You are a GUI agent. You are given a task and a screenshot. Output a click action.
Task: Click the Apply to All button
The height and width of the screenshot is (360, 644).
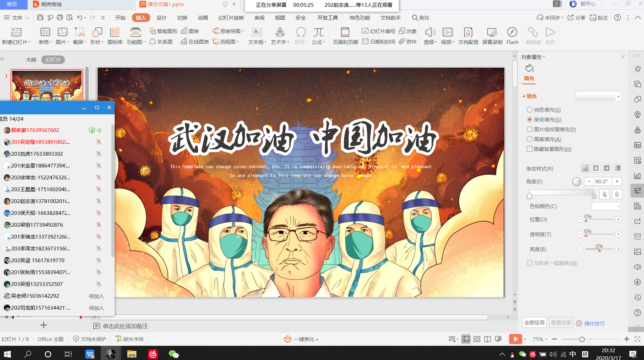tap(534, 323)
